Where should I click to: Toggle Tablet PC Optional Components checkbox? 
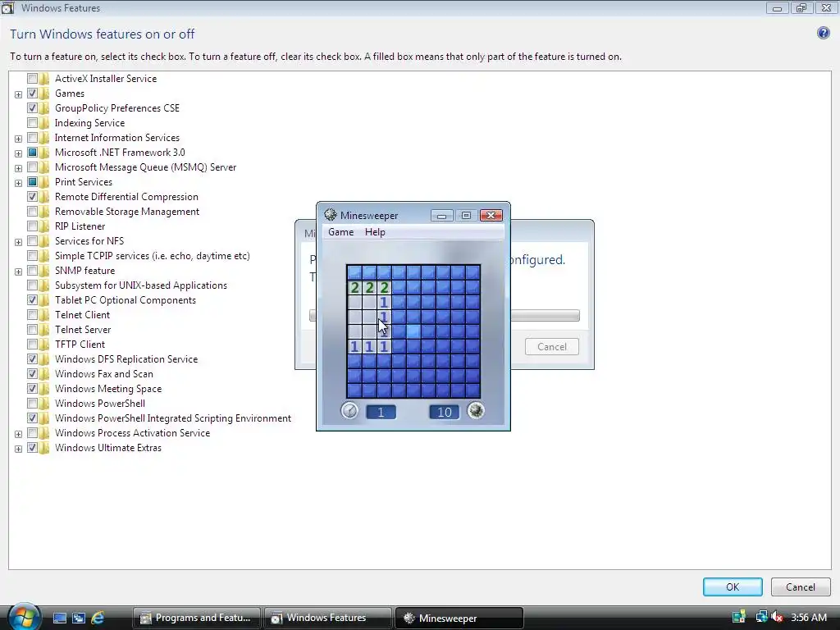point(32,300)
